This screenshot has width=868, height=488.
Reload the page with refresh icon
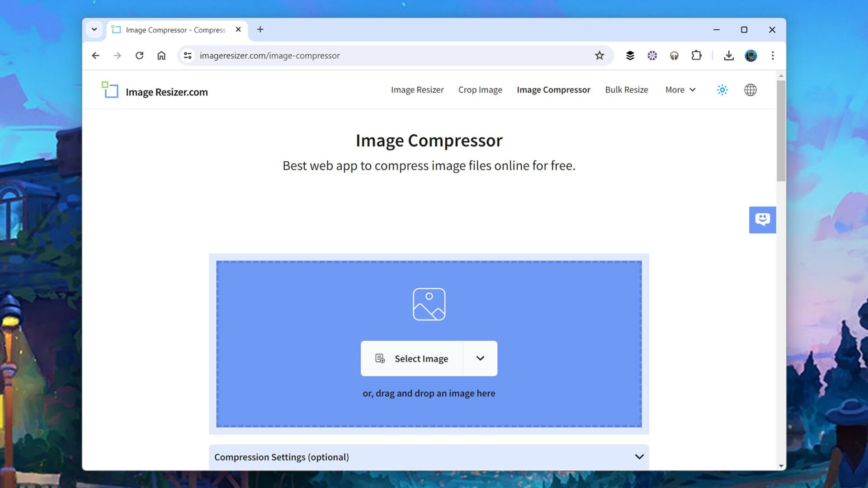click(139, 55)
